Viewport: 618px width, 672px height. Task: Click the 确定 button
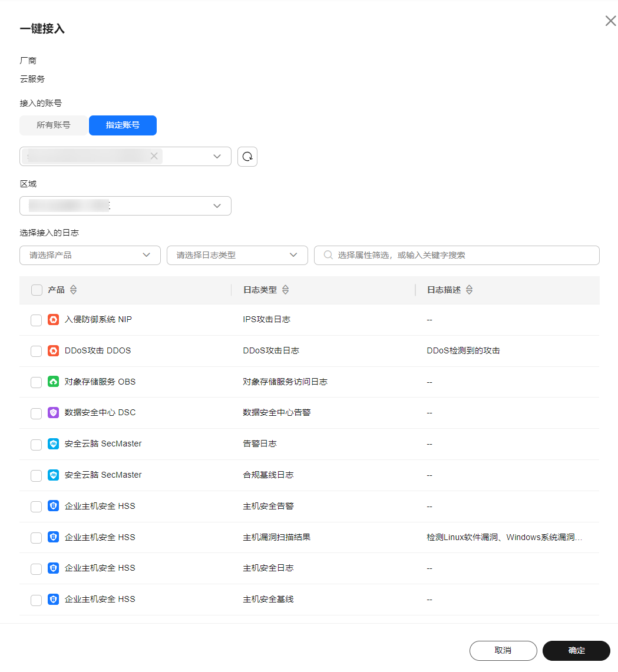pos(576,651)
